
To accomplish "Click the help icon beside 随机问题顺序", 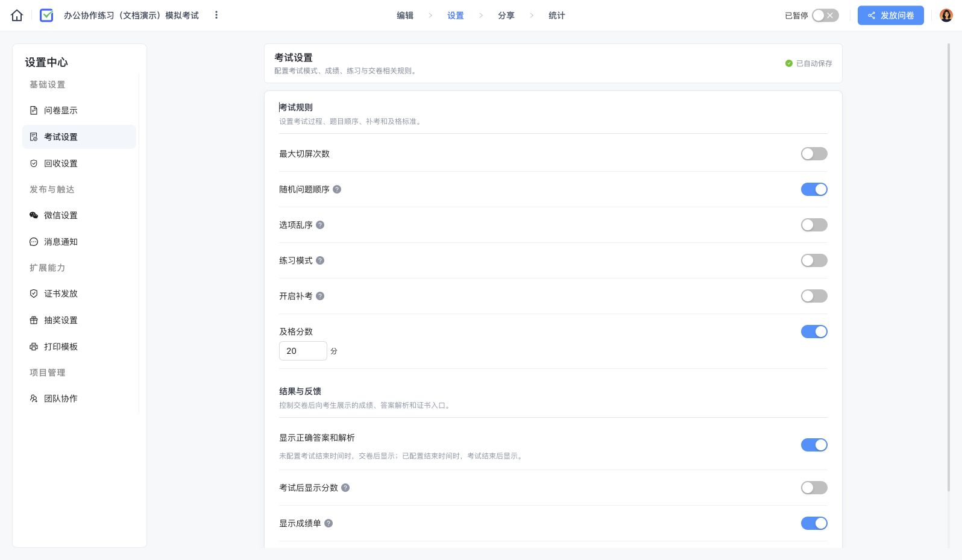I will [337, 189].
